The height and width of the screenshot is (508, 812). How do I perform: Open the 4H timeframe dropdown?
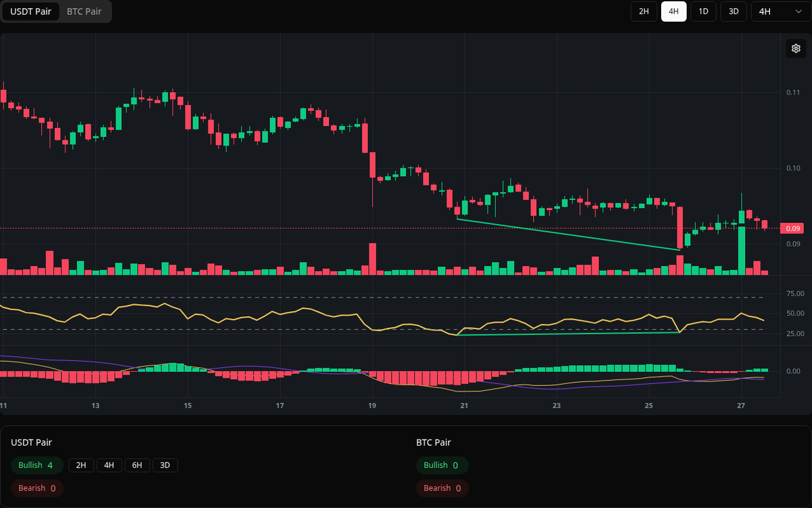778,12
